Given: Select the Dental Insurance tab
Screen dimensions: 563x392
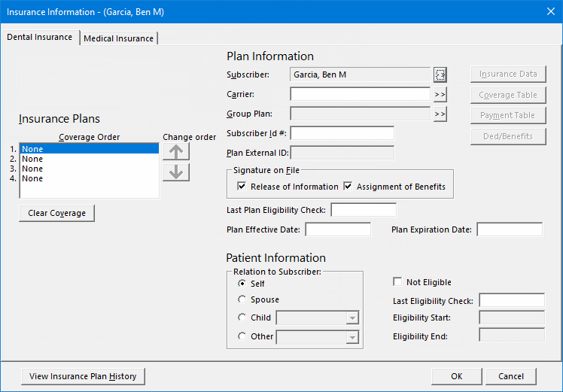Looking at the screenshot, I should [40, 37].
